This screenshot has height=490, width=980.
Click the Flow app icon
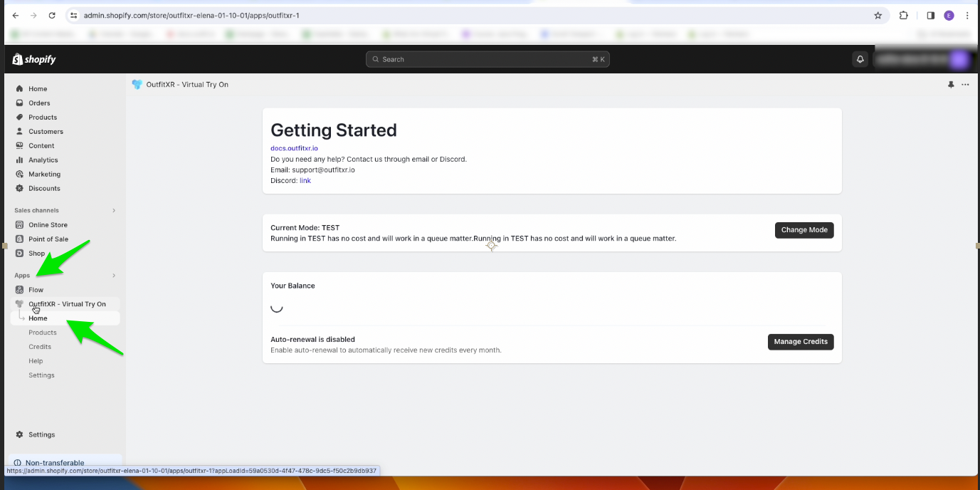19,290
